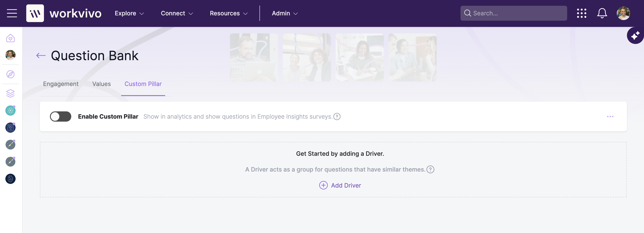This screenshot has height=233, width=644.
Task: Open the three-dot options on pillar card
Action: click(x=610, y=117)
